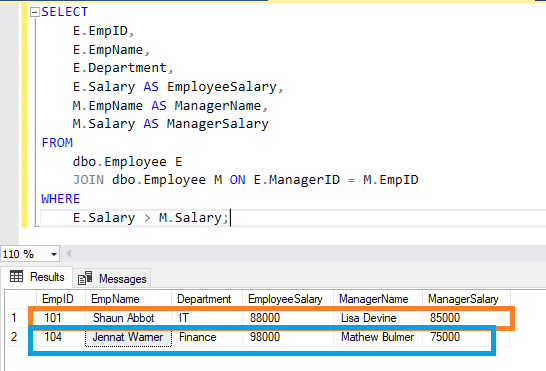
Task: Click the E.Salary > M.Salary condition line
Action: pyautogui.click(x=151, y=218)
